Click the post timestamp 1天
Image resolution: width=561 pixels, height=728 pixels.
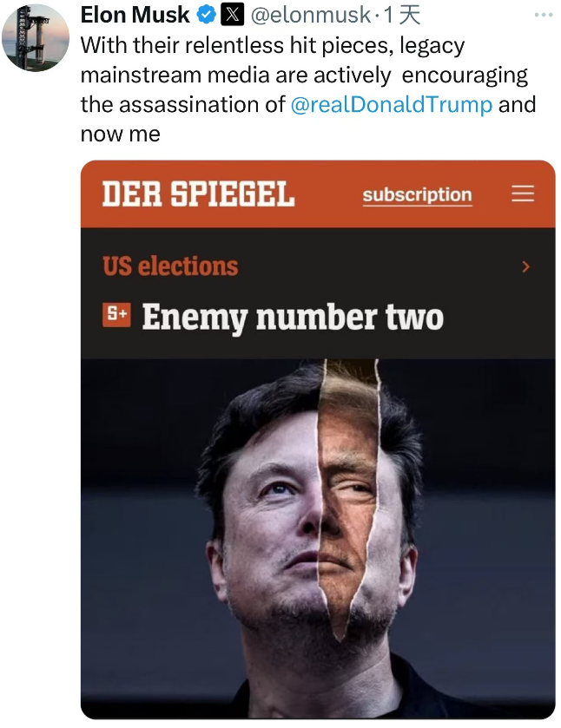(x=401, y=16)
